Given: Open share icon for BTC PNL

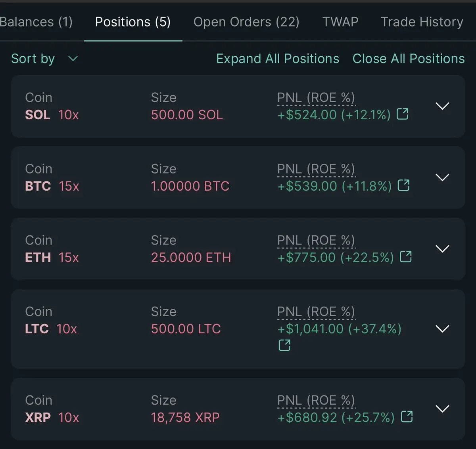Looking at the screenshot, I should pyautogui.click(x=403, y=185).
